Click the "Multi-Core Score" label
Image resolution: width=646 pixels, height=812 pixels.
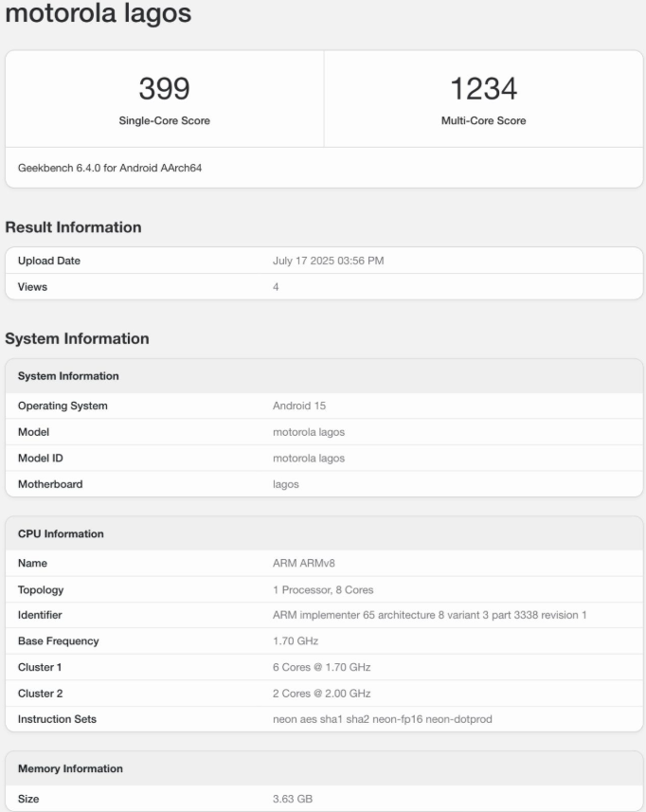tap(483, 120)
